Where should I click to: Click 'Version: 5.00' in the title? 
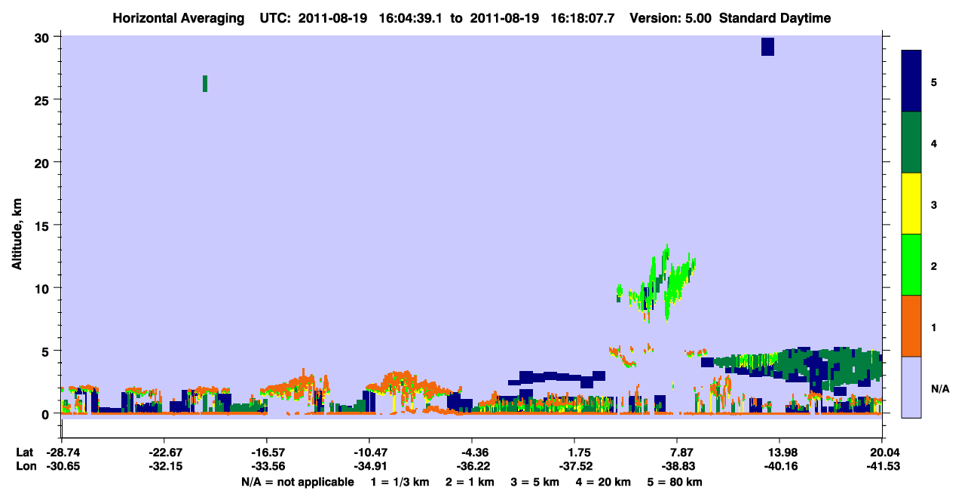click(669, 18)
